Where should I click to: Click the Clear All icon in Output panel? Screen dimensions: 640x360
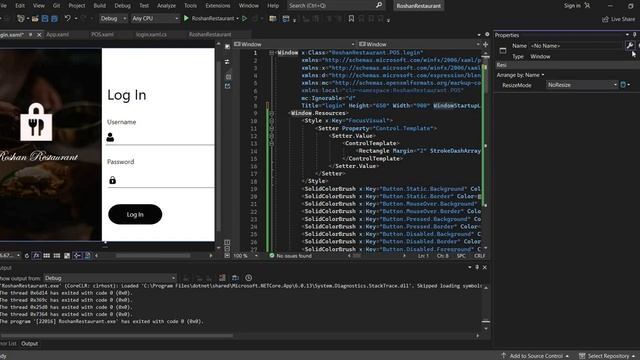[x=222, y=278]
